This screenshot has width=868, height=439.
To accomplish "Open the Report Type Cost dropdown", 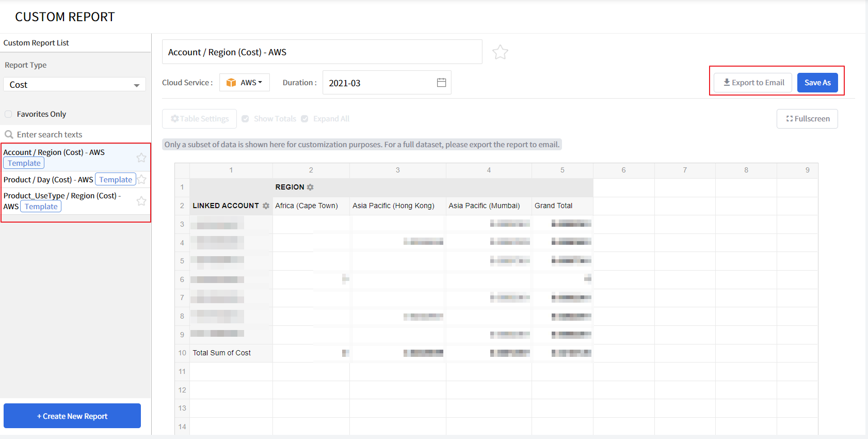I will tap(74, 85).
